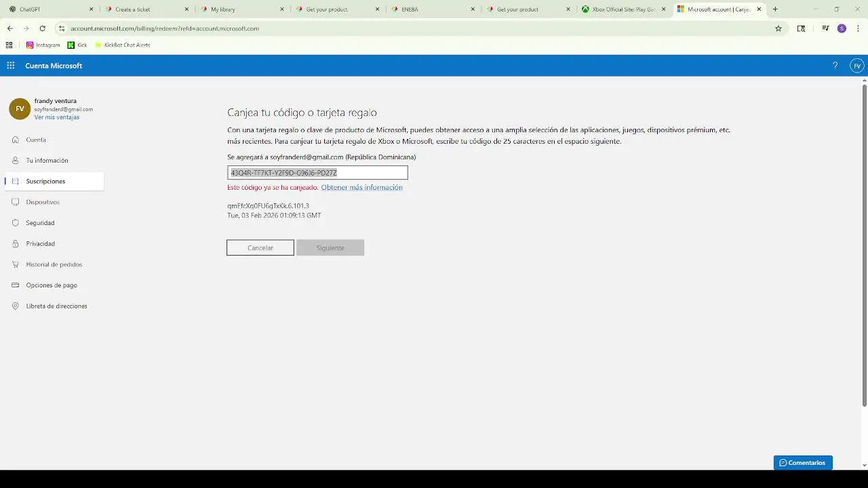Open Tu información in the sidebar
The width and height of the screenshot is (868, 488).
pos(54,161)
